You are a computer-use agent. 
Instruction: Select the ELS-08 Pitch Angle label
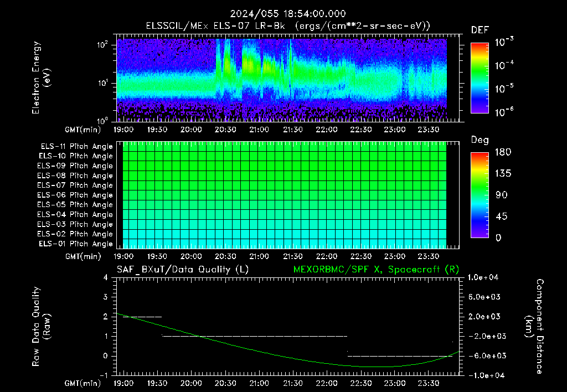click(75, 176)
